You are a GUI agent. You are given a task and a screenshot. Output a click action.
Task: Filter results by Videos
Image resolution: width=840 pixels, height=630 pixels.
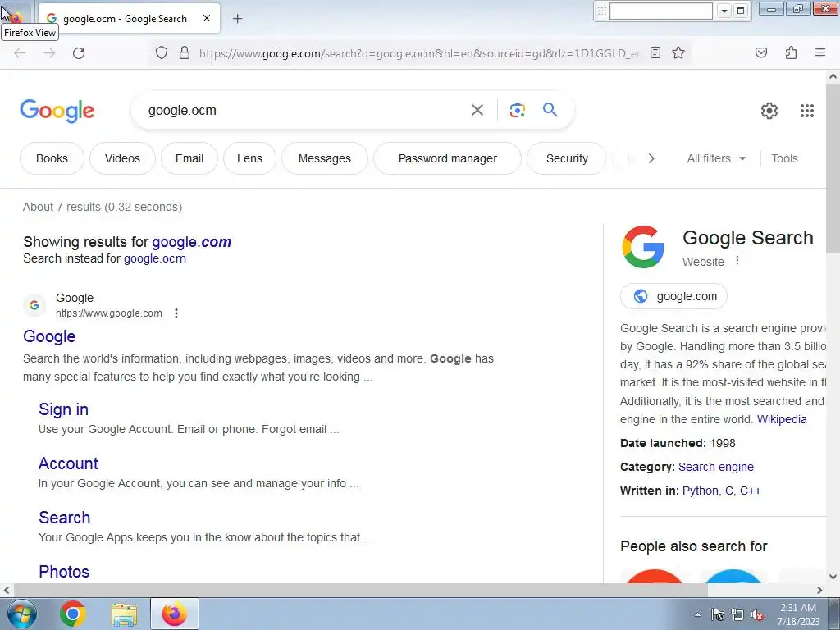pos(123,158)
